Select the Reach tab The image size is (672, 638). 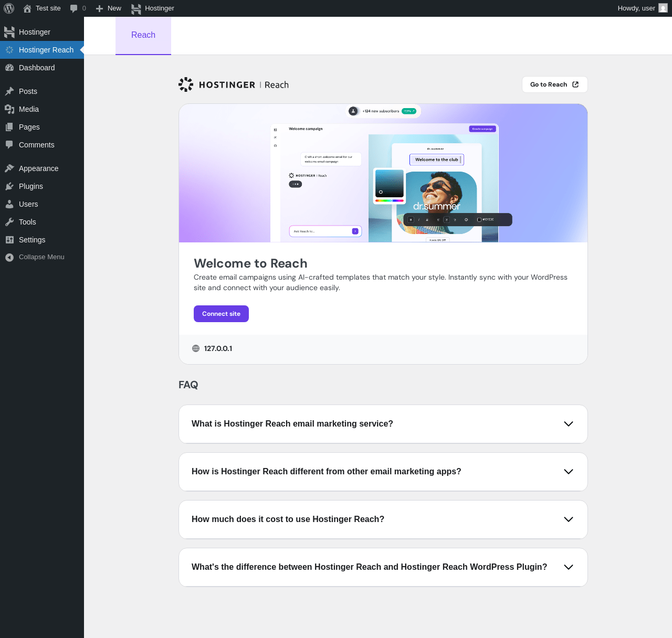pos(143,35)
